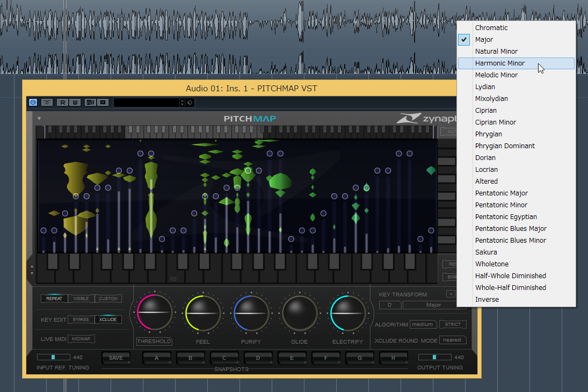Recall snapshot H
Image resolution: width=588 pixels, height=392 pixels.
point(393,358)
